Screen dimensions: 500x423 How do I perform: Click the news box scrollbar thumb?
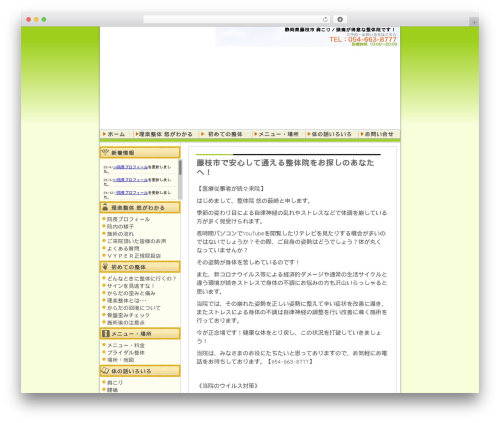[180, 167]
